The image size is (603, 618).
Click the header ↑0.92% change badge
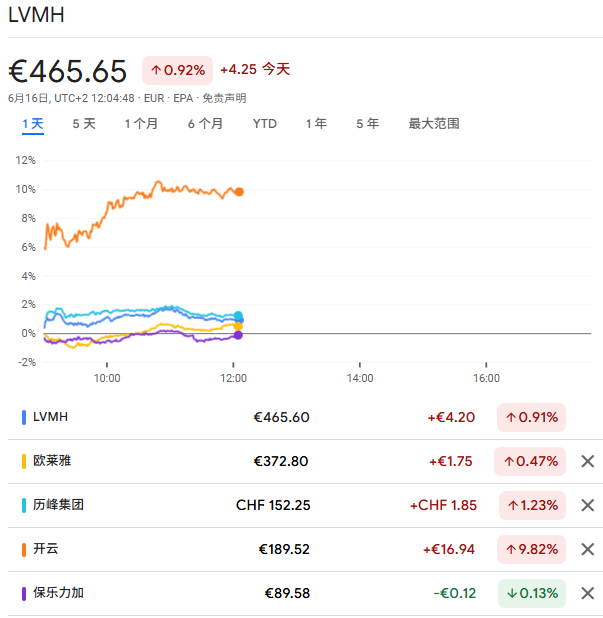pyautogui.click(x=177, y=70)
